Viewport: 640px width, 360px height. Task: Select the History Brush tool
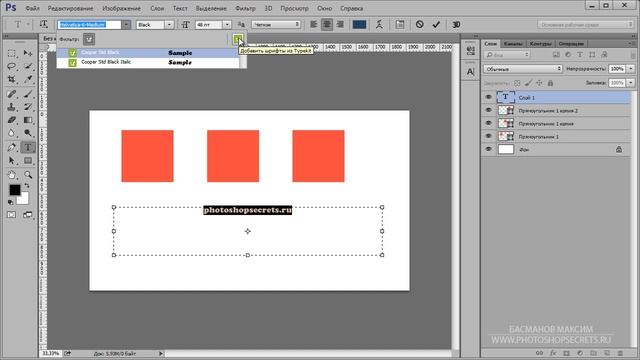[28, 107]
